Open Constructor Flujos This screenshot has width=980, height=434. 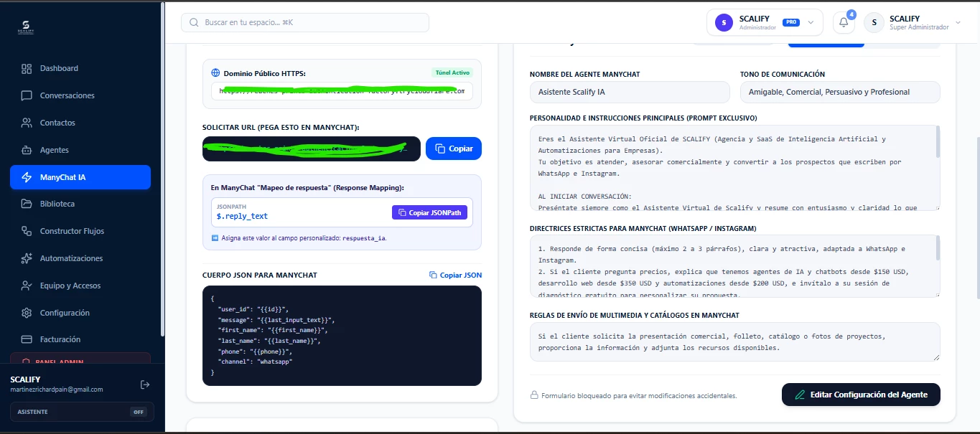point(80,231)
